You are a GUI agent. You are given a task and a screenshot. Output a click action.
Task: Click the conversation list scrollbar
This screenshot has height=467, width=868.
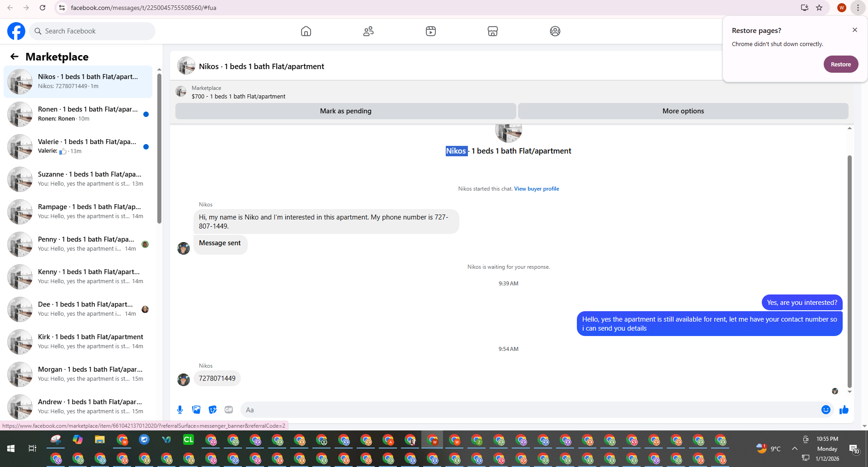coord(159,149)
